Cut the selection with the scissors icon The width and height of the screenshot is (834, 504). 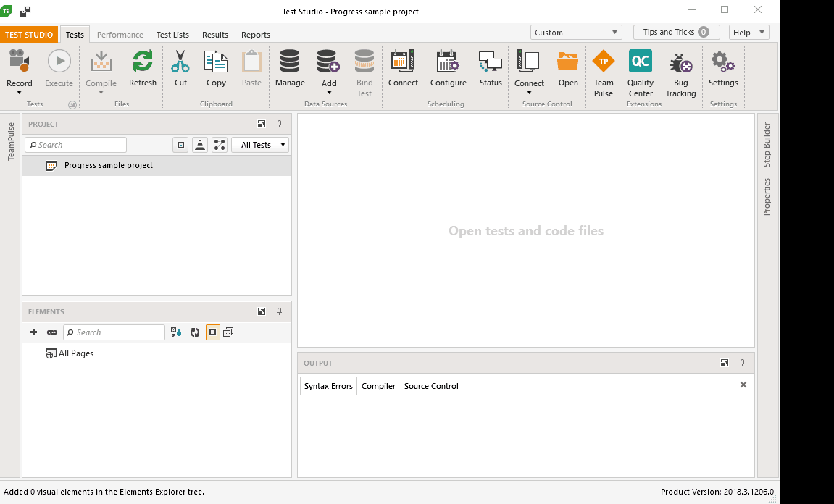click(x=180, y=61)
